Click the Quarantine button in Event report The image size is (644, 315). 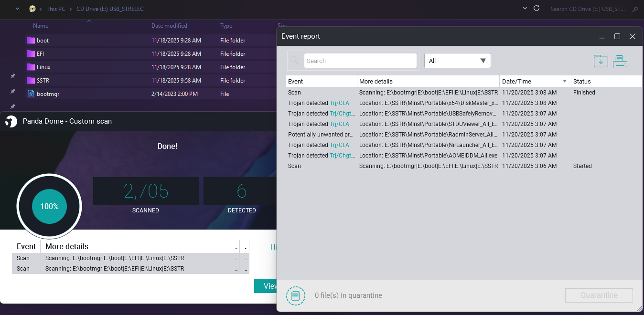pyautogui.click(x=599, y=295)
